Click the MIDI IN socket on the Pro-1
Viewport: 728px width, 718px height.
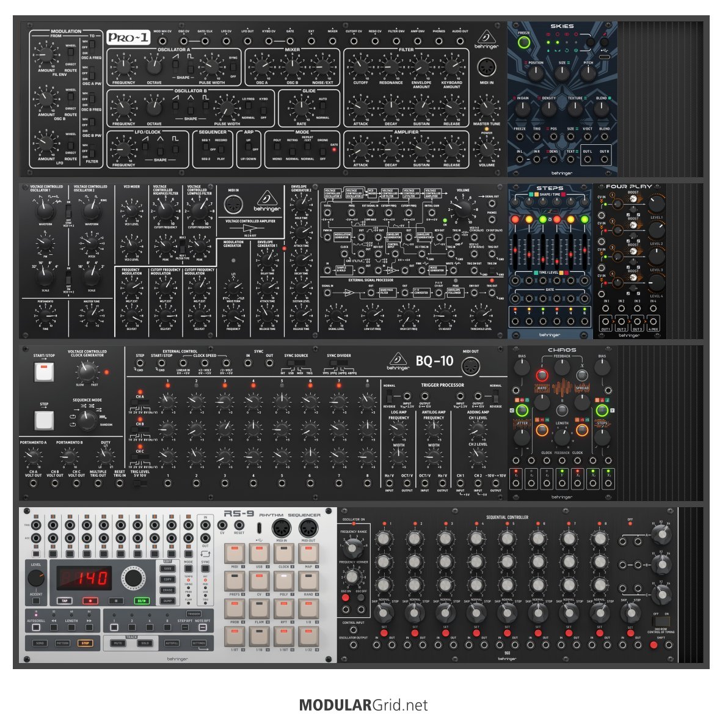point(486,67)
